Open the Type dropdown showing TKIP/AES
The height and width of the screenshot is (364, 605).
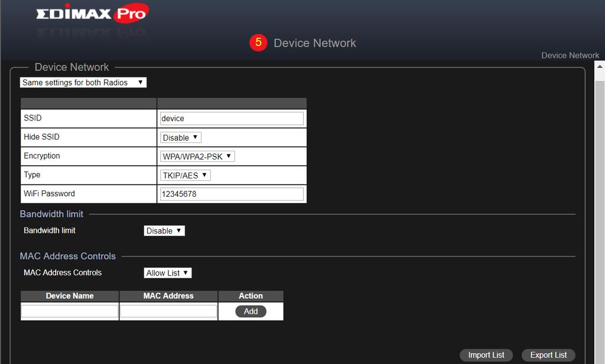[x=185, y=175]
